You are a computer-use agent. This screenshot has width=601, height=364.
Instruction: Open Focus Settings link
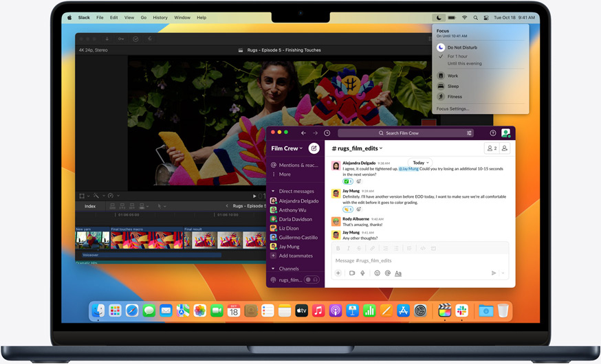tap(452, 109)
